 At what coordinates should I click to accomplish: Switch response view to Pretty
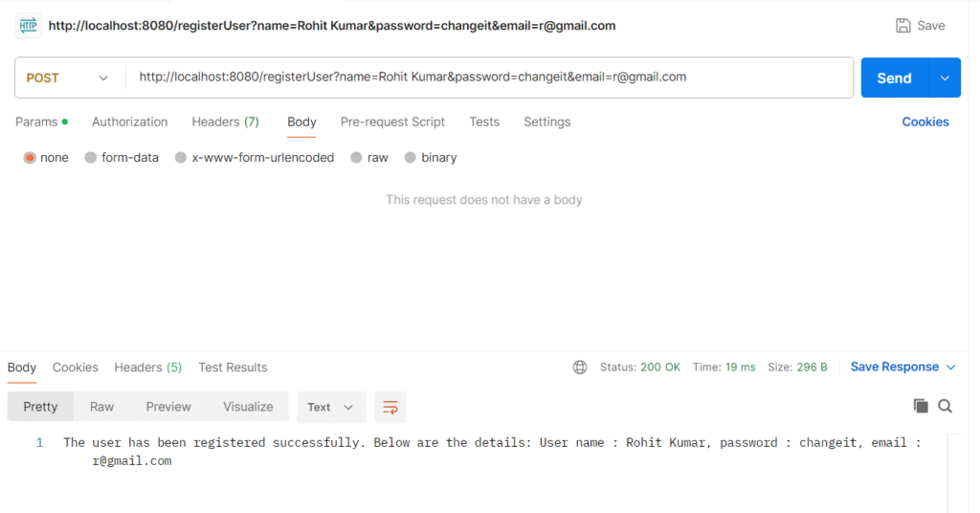[40, 407]
